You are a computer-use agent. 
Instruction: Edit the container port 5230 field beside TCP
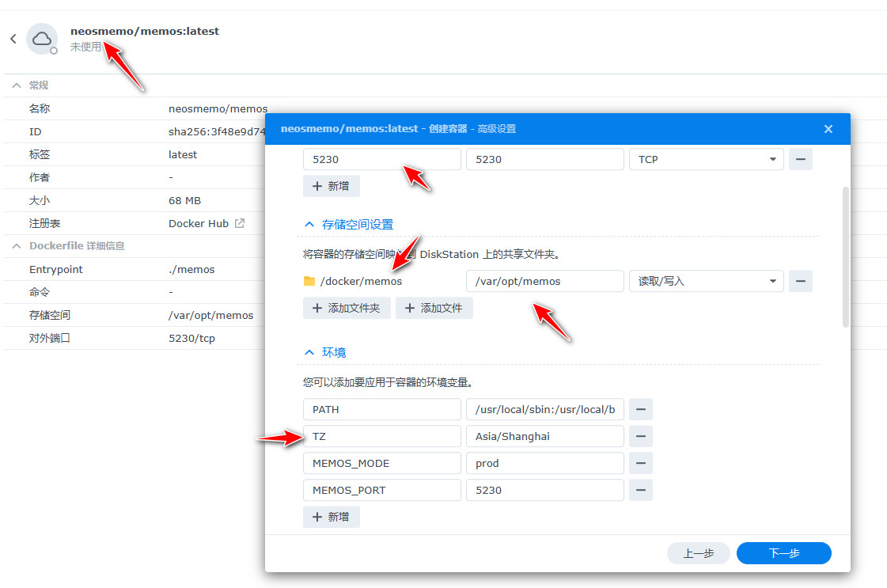pyautogui.click(x=544, y=160)
